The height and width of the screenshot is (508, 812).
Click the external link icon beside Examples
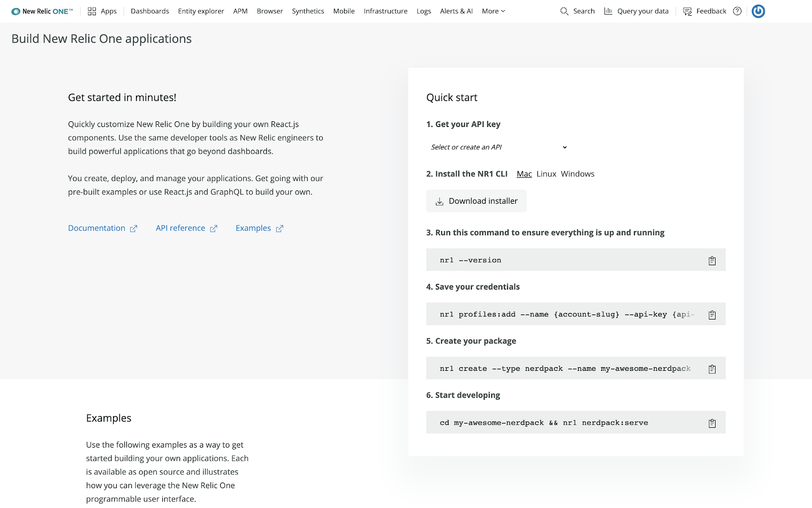pos(279,228)
